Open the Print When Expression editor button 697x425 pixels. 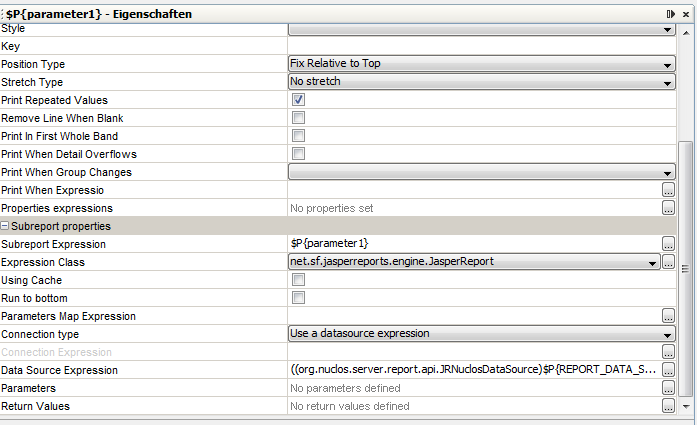[x=668, y=190]
